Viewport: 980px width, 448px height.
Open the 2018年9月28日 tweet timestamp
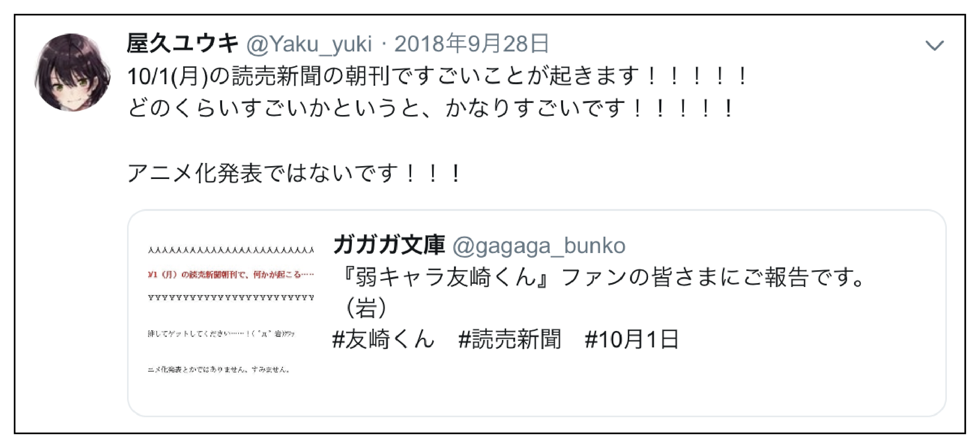click(x=472, y=43)
